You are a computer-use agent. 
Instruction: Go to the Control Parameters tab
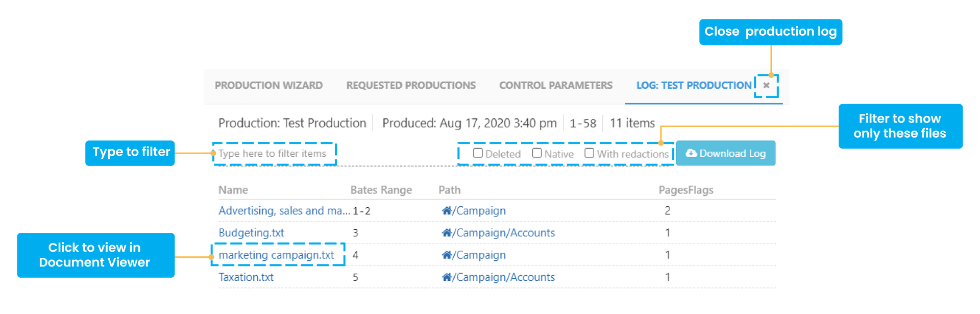click(x=555, y=86)
